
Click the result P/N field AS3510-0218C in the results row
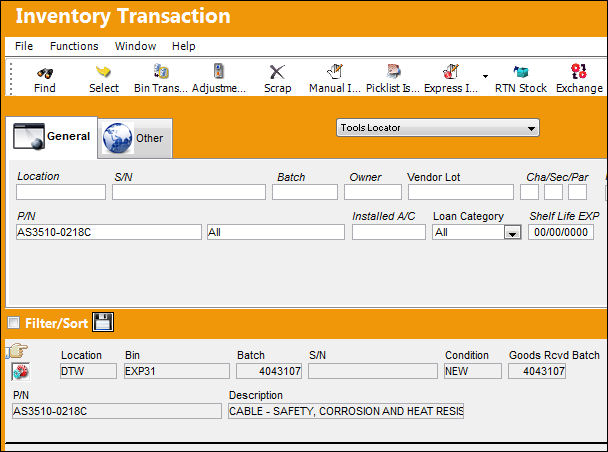pos(117,411)
